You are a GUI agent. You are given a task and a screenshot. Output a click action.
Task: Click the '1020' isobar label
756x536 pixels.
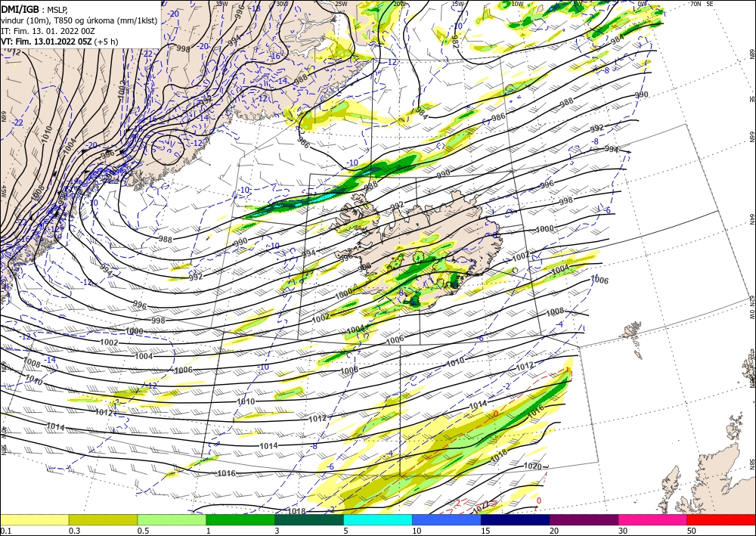tap(533, 466)
